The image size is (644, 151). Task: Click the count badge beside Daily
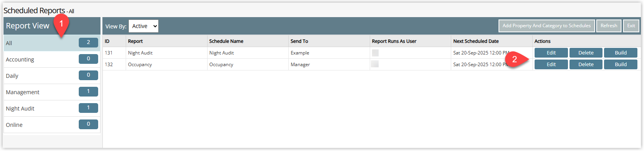click(88, 75)
